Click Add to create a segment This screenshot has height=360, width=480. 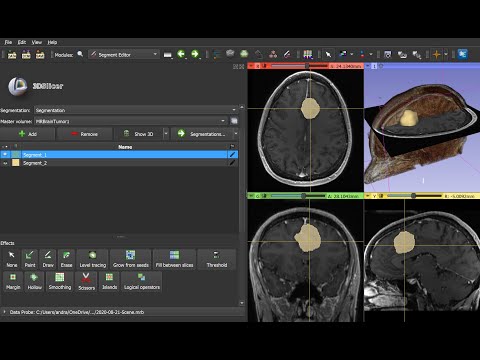click(28, 134)
